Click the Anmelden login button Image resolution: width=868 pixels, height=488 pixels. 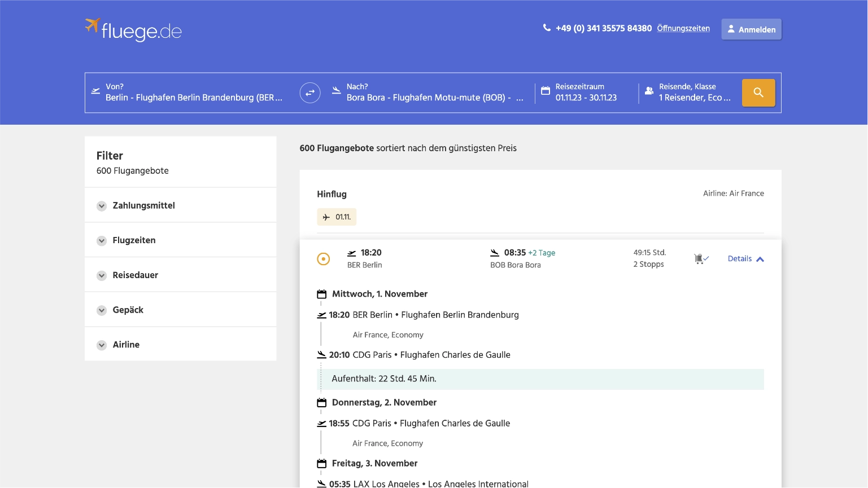tap(751, 29)
